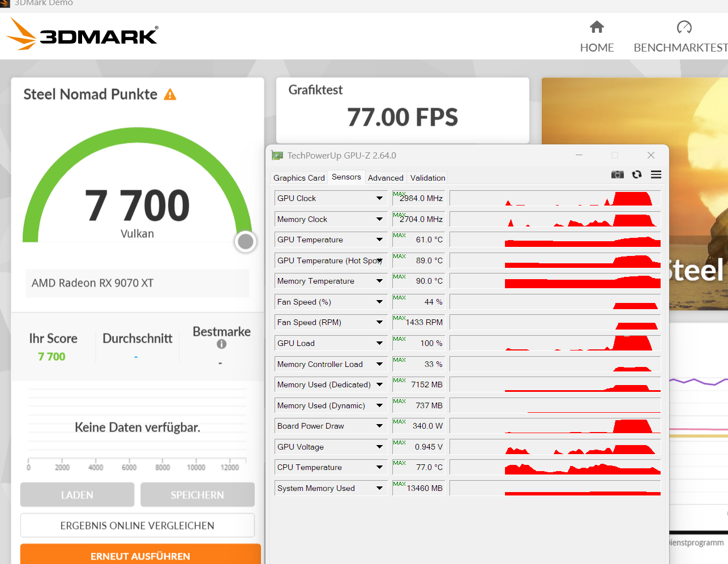Open the Validation tab
This screenshot has height=564, width=728.
click(427, 178)
